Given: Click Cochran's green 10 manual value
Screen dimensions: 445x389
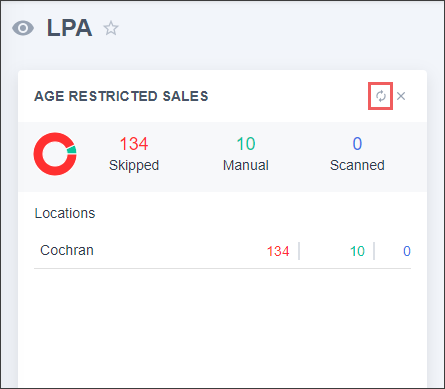Looking at the screenshot, I should (357, 251).
